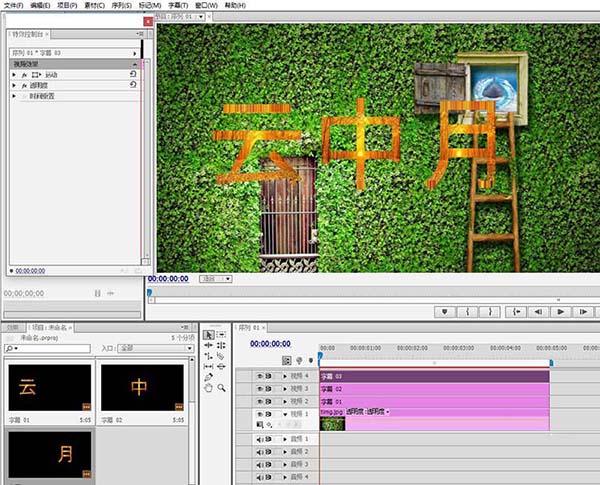The image size is (600, 485).
Task: Open the Project panel In dropdown
Action: coord(155,348)
